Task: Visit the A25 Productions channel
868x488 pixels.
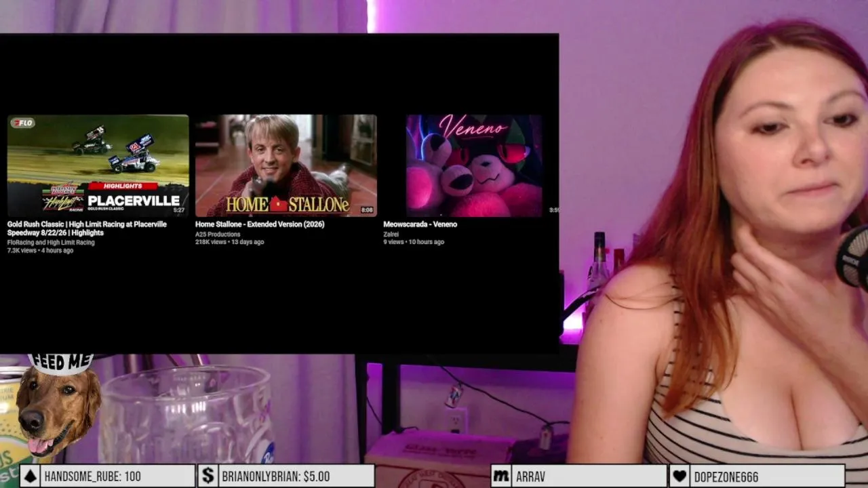Action: pyautogui.click(x=218, y=235)
